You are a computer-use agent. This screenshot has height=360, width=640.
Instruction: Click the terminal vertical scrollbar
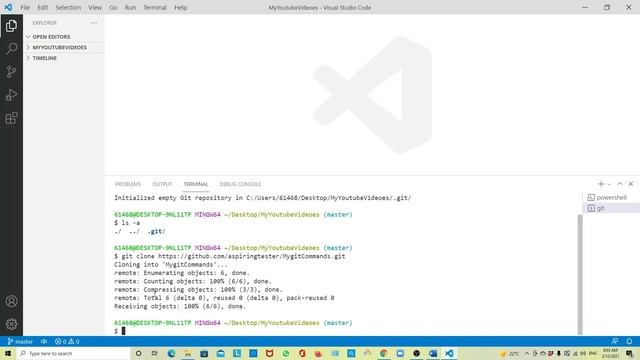(580, 274)
